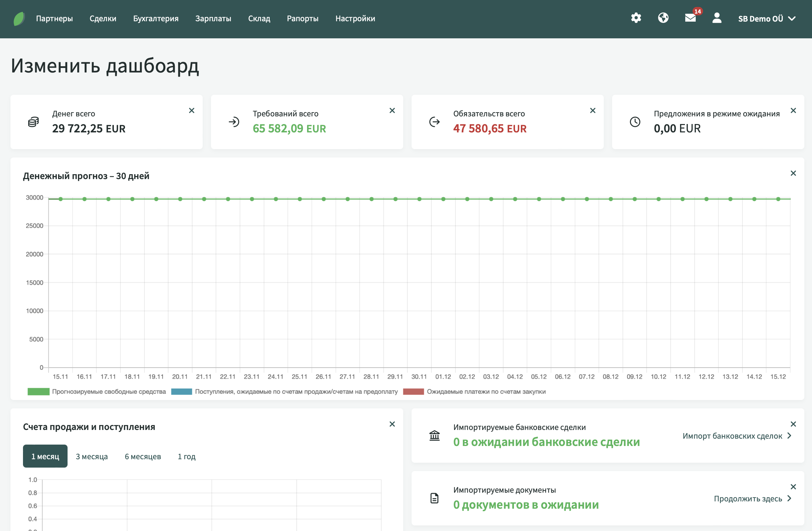The height and width of the screenshot is (531, 812).
Task: Click the user profile icon
Action: pyautogui.click(x=717, y=18)
